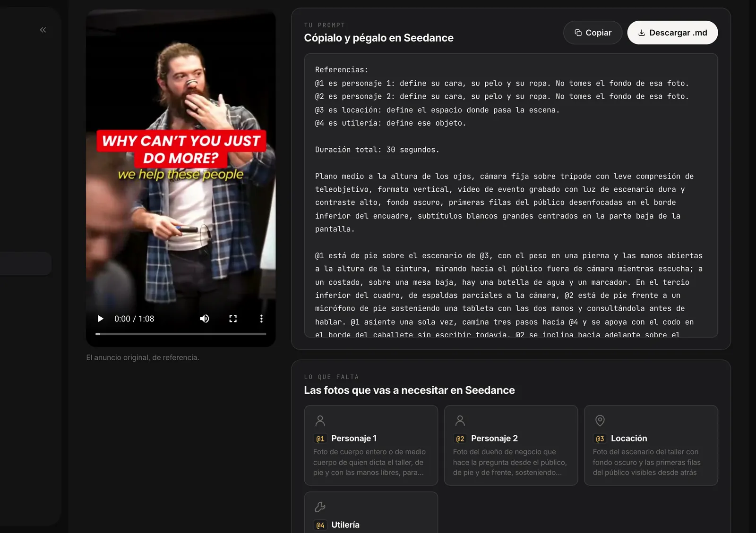Select the Utilería card
The height and width of the screenshot is (533, 756).
(x=371, y=513)
